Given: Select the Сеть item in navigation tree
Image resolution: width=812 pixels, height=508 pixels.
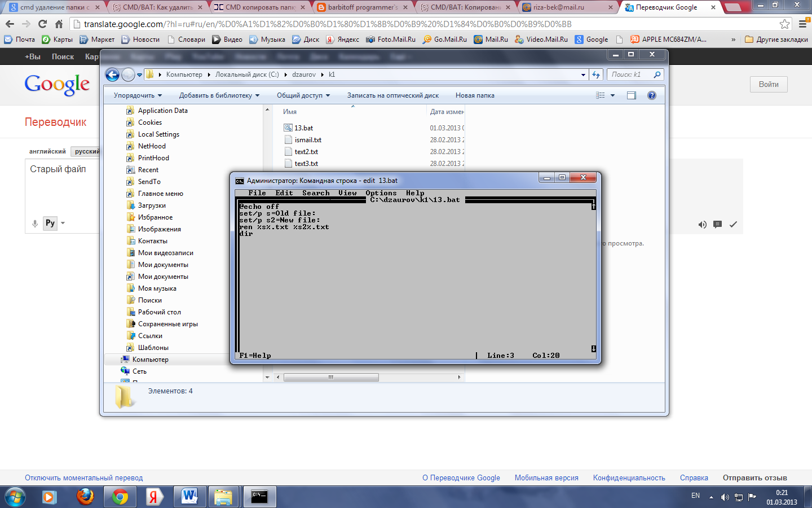Looking at the screenshot, I should [139, 371].
